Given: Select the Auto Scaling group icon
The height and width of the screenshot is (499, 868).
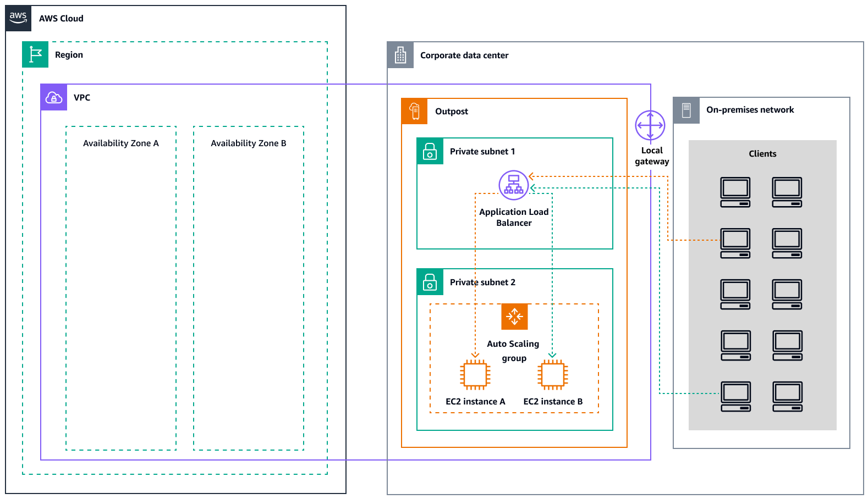Looking at the screenshot, I should [x=514, y=317].
